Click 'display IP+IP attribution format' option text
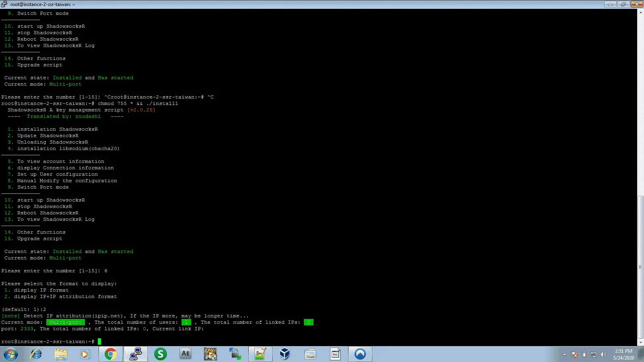Viewport: 644px width, 362px height. click(66, 296)
